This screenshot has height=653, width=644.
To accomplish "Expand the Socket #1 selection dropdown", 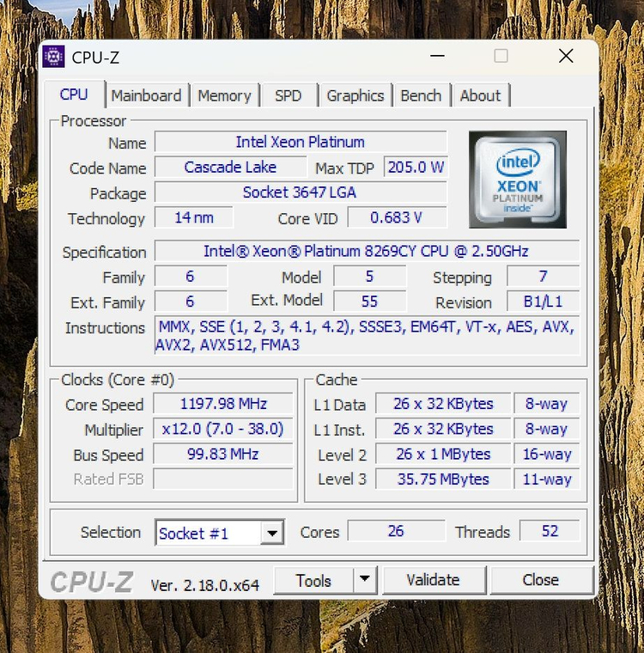I will click(272, 533).
